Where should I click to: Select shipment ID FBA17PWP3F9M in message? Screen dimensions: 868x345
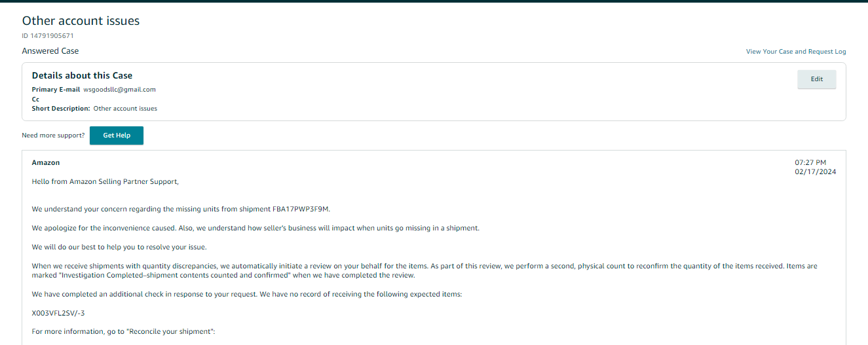[301, 209]
